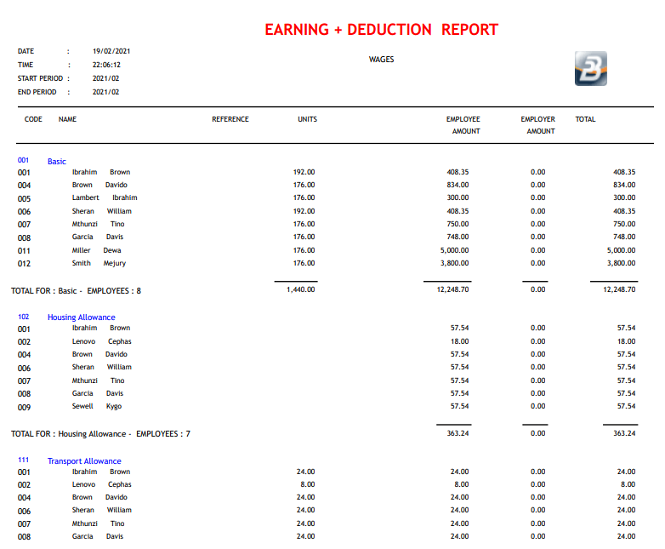The width and height of the screenshot is (665, 549).
Task: Click the WAGES subtitle
Action: [381, 59]
